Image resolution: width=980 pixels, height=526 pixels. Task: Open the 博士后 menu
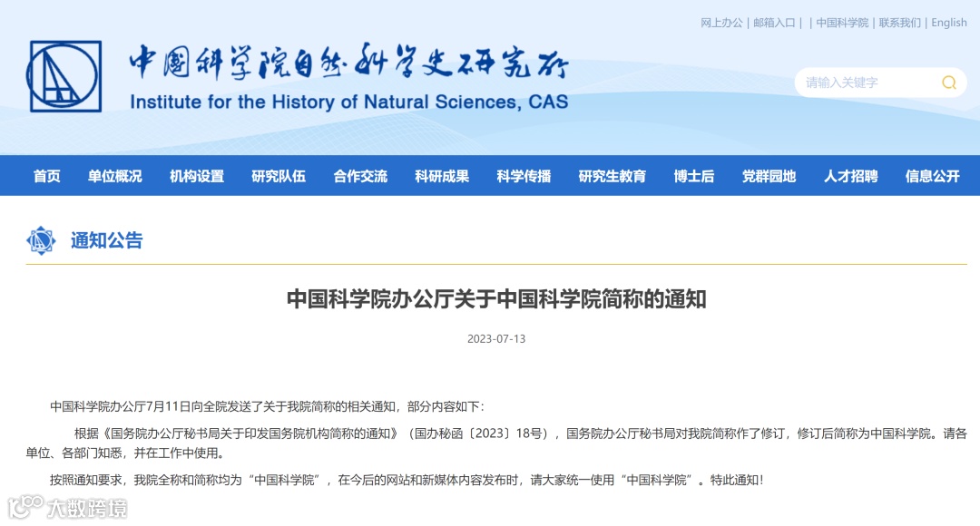(694, 176)
